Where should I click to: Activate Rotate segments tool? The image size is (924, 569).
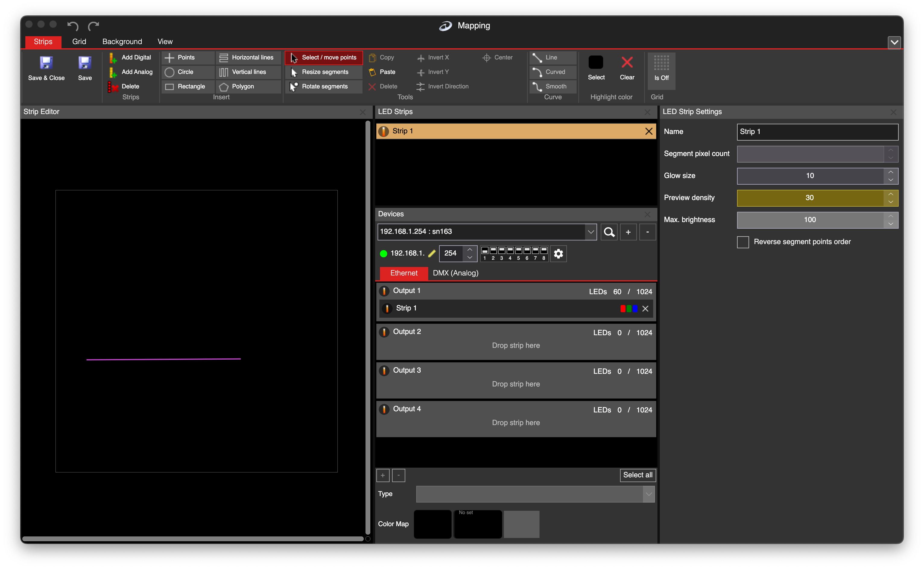click(x=324, y=87)
